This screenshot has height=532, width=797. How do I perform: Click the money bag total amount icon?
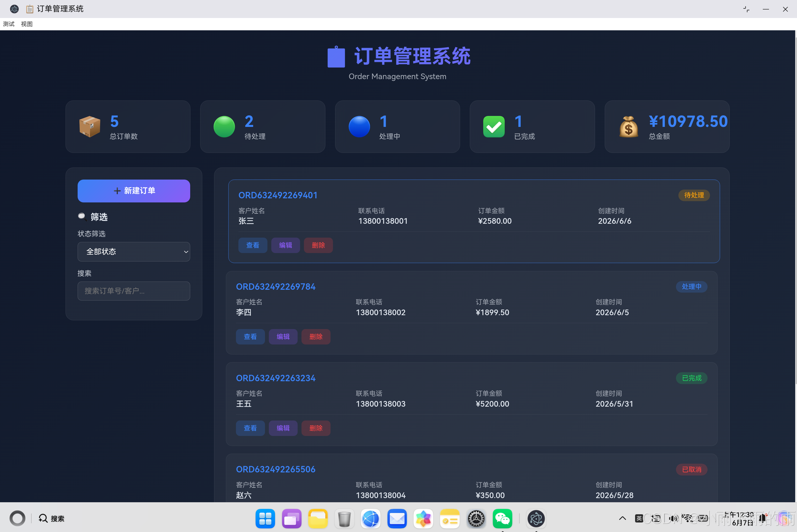[629, 127]
